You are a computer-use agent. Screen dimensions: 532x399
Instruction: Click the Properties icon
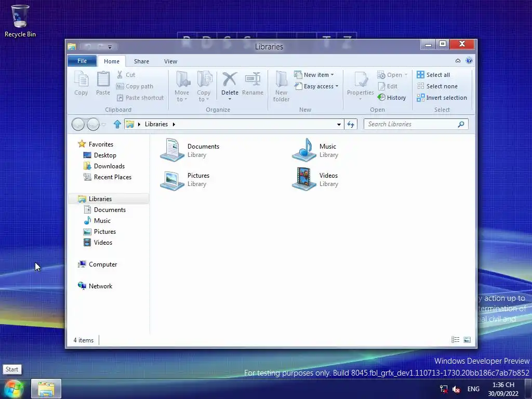(361, 79)
